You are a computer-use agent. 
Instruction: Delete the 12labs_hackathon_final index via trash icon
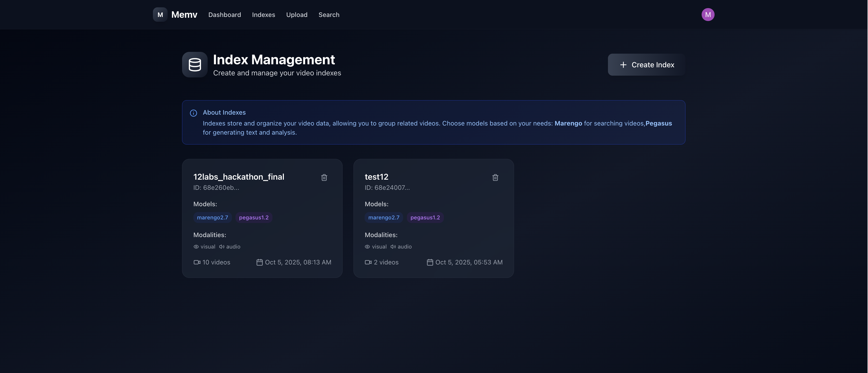click(324, 177)
